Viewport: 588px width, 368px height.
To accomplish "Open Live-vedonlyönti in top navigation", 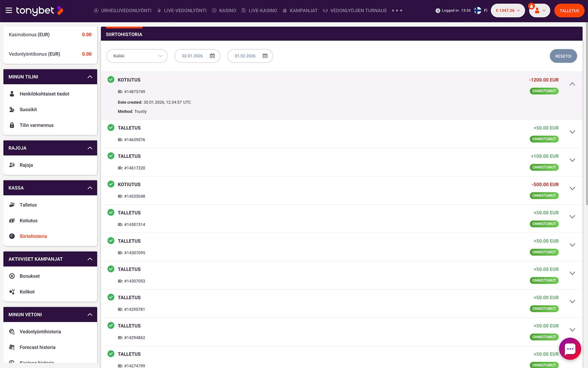I will (182, 11).
